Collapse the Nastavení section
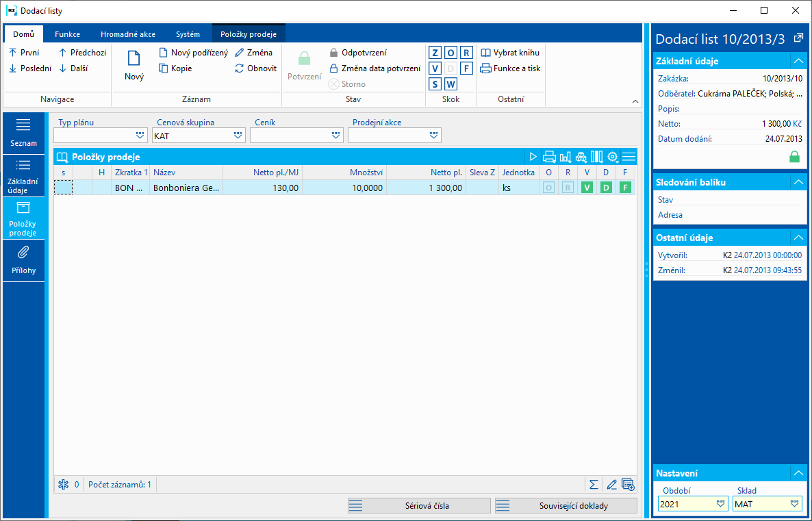This screenshot has width=812, height=521. click(x=798, y=473)
